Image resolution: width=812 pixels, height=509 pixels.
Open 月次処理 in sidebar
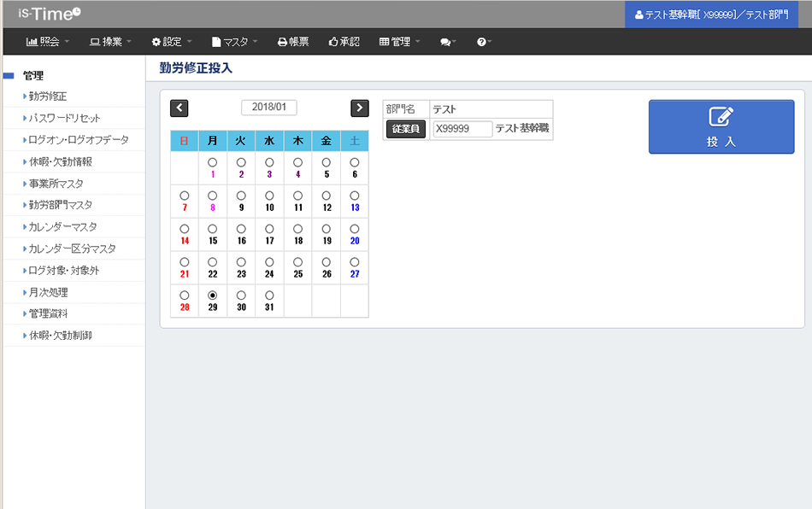click(48, 292)
